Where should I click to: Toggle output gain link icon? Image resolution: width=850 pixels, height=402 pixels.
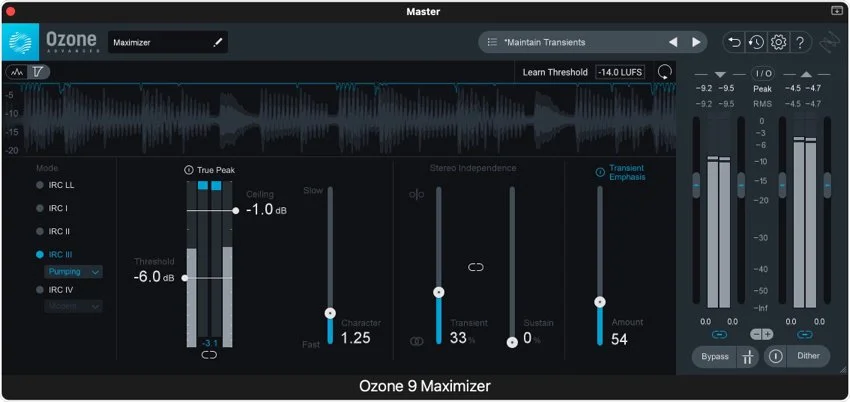805,335
